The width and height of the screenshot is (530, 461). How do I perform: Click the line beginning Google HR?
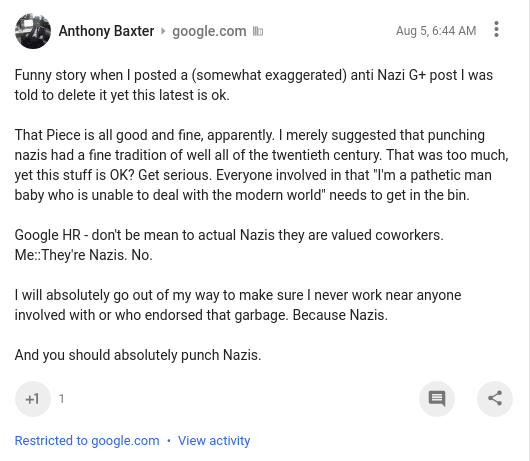click(x=229, y=235)
